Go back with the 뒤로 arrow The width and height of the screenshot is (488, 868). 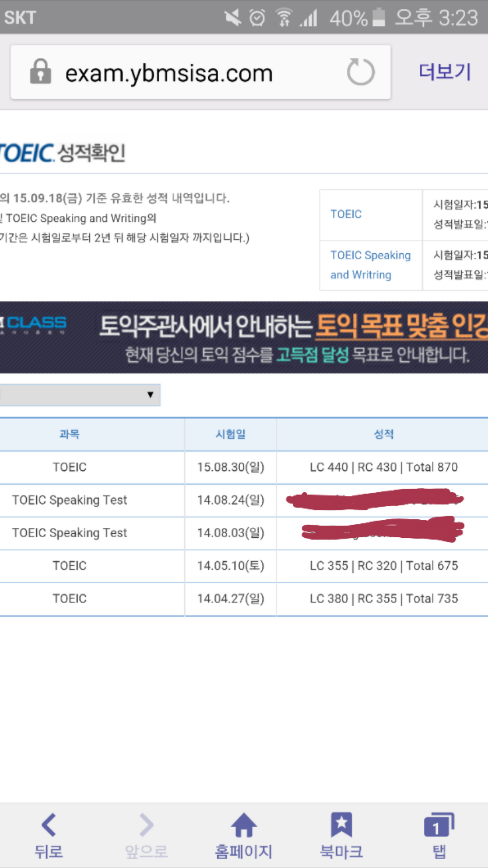49,835
